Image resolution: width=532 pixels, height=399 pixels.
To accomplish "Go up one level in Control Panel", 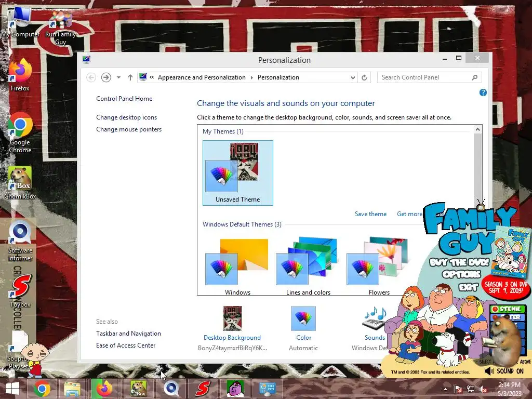I will [130, 77].
